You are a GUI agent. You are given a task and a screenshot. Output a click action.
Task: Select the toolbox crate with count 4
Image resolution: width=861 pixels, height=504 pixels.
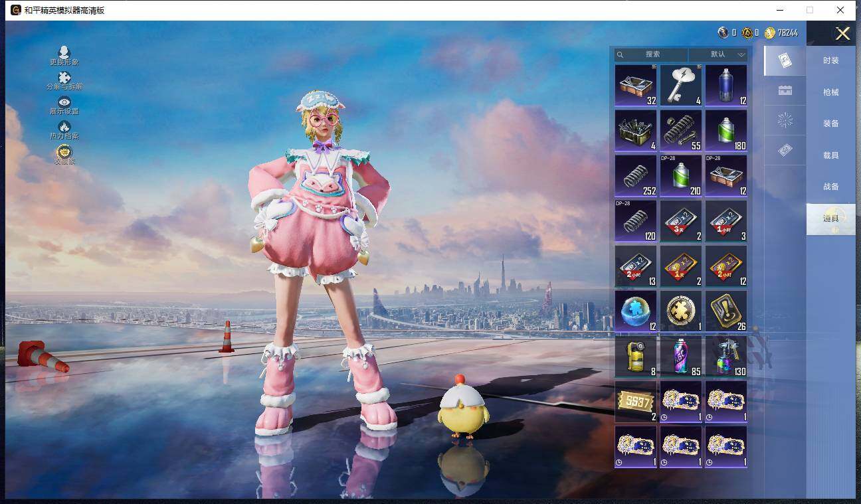click(636, 131)
